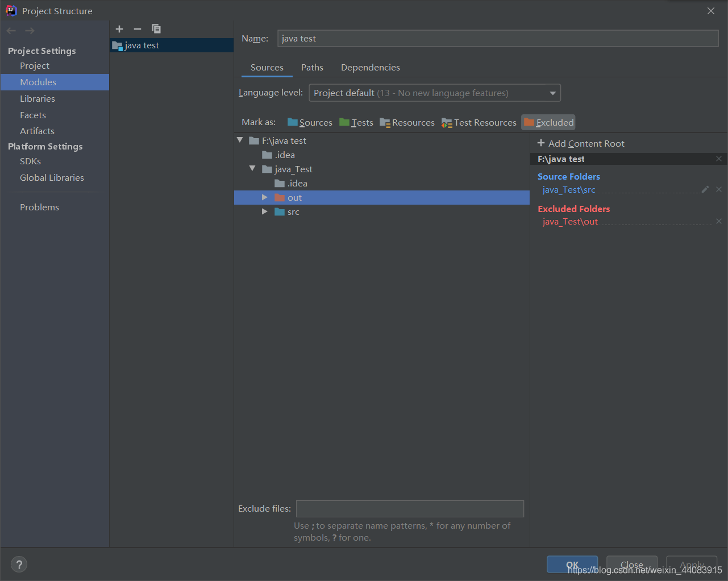Copy the selected module
The height and width of the screenshot is (581, 728).
pyautogui.click(x=156, y=29)
